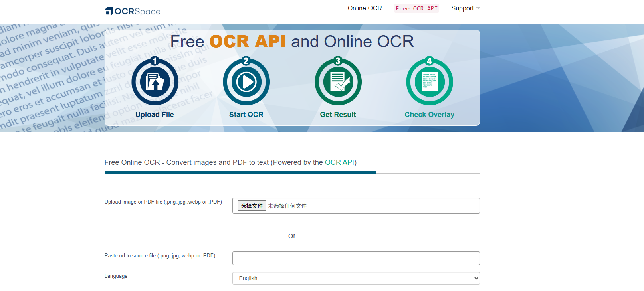Screen dimensions: 644x291
Task: Click the step number 2 badge
Action: point(246,61)
